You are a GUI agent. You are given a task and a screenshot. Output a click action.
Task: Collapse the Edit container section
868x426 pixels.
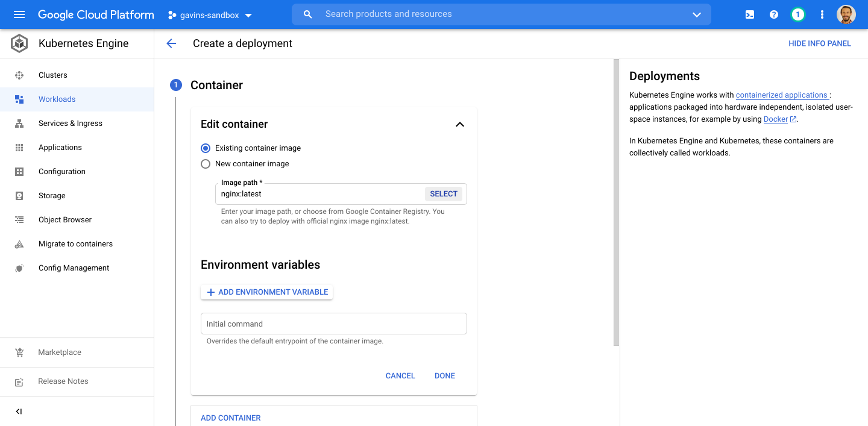[x=460, y=124]
